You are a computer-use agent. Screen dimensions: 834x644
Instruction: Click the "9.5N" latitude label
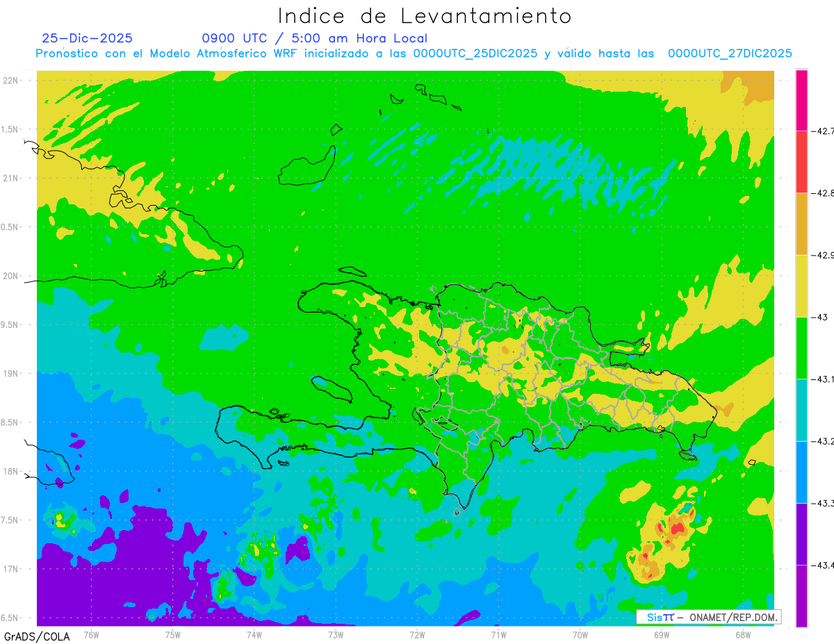[10, 325]
